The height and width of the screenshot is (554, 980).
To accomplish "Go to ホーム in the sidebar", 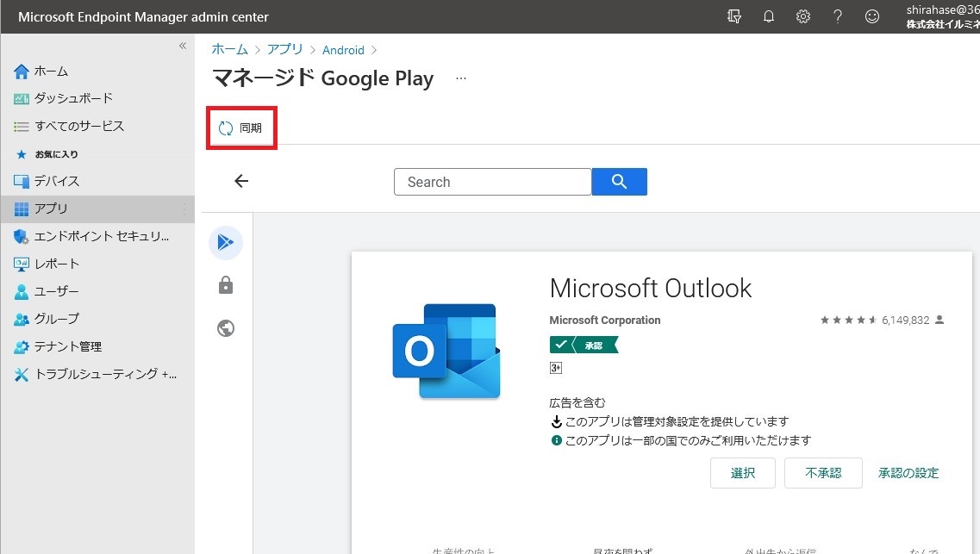I will point(97,72).
